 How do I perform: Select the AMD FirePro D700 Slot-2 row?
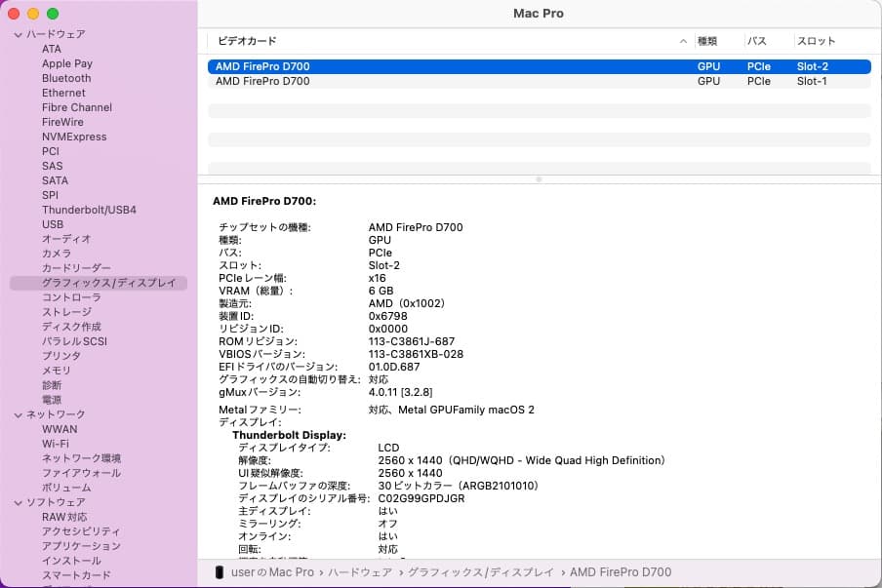(x=539, y=66)
